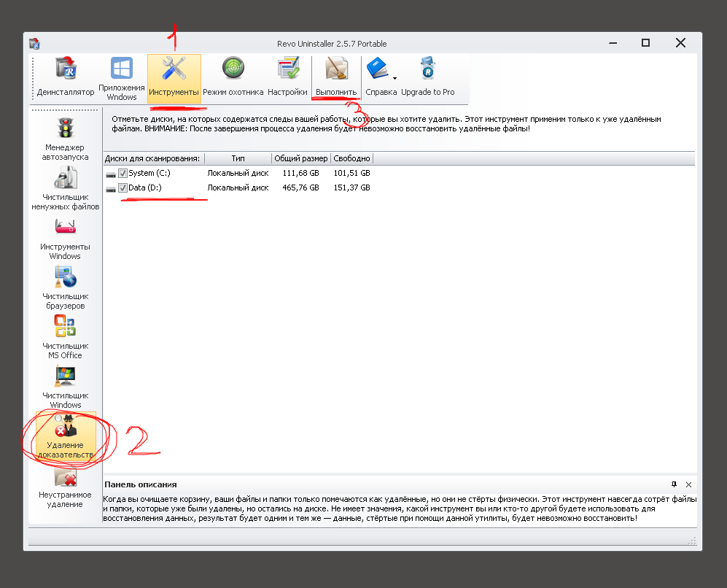The height and width of the screenshot is (588, 727).
Task: Select the Инструменты toolbar button
Action: point(174,78)
